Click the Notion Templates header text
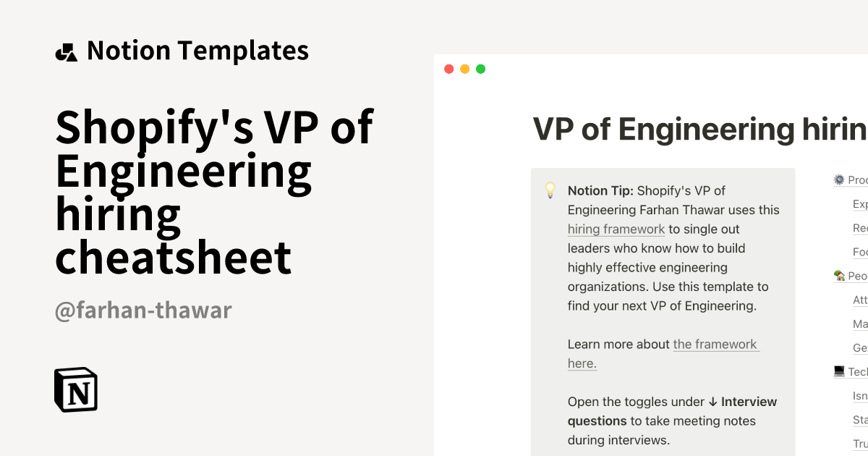868x456 pixels. coord(197,50)
